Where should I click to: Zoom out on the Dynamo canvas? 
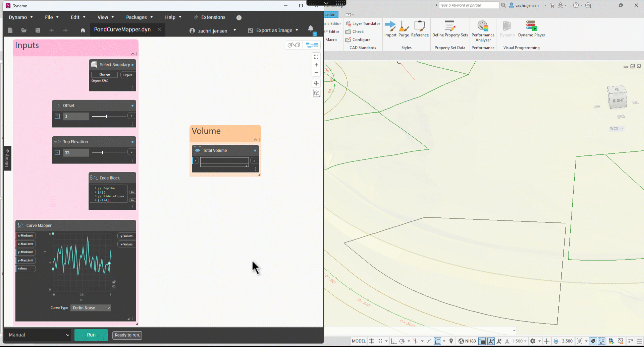[x=316, y=73]
